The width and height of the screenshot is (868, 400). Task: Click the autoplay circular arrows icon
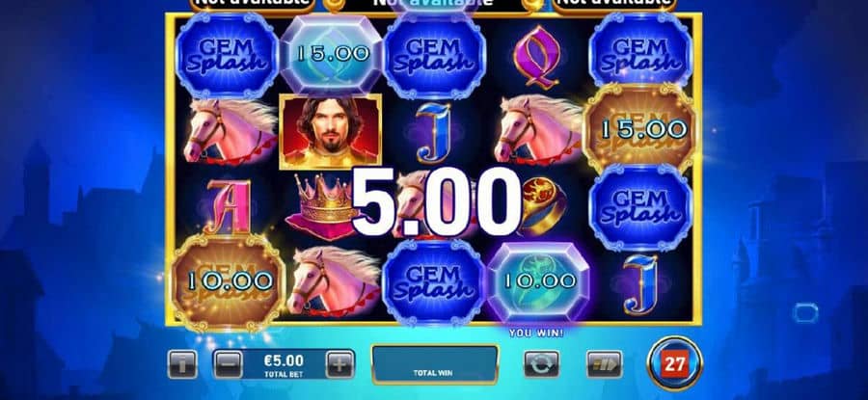tap(541, 364)
